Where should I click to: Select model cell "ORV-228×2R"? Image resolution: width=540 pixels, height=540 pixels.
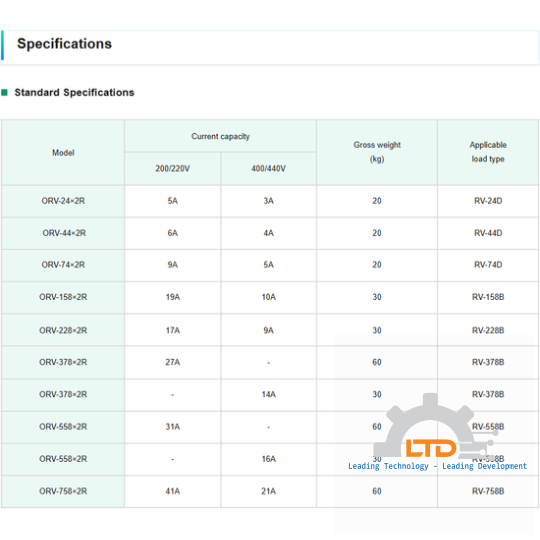point(63,330)
